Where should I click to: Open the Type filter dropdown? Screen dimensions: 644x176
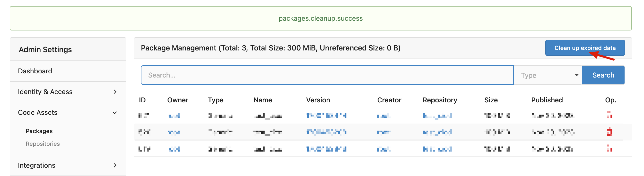click(x=548, y=75)
